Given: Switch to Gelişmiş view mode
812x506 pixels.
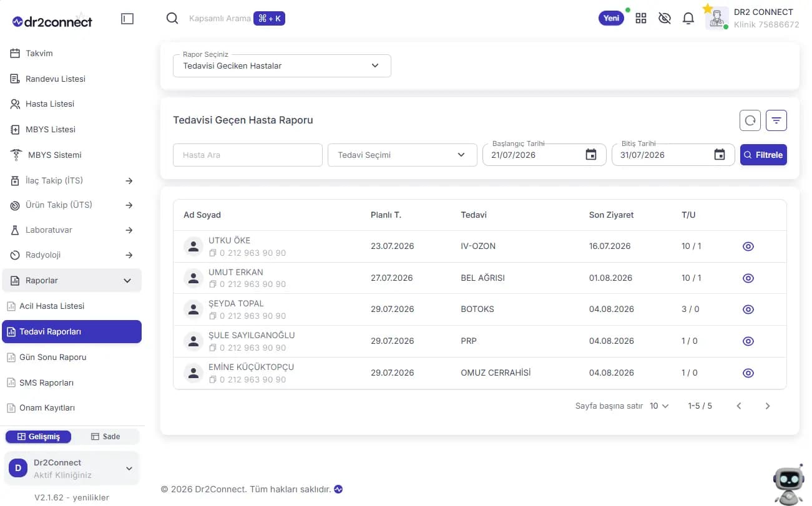Looking at the screenshot, I should click(x=39, y=437).
